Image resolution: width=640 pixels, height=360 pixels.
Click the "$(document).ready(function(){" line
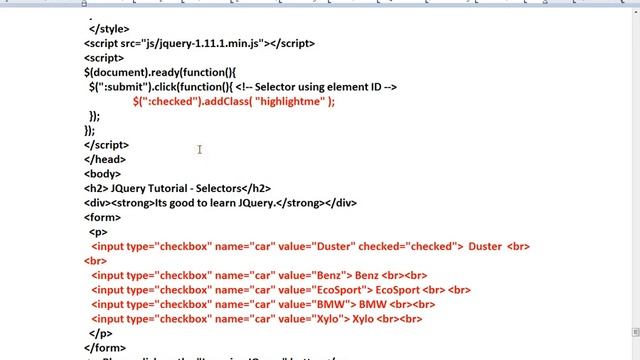(160, 73)
